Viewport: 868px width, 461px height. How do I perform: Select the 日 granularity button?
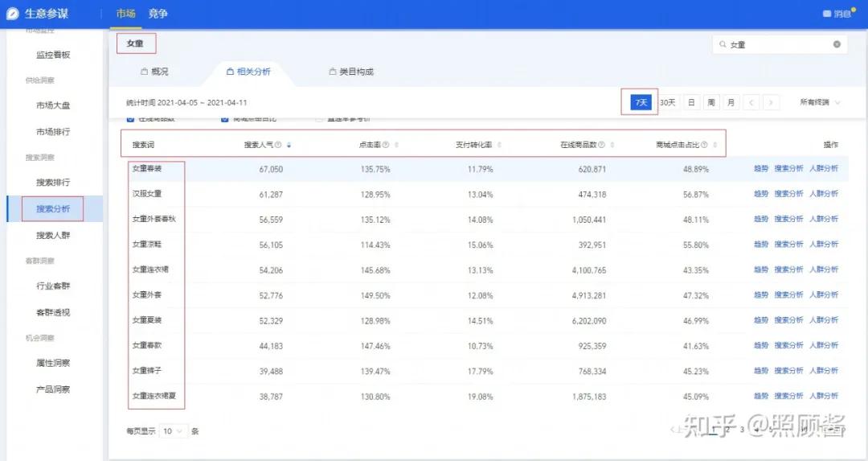(x=691, y=102)
